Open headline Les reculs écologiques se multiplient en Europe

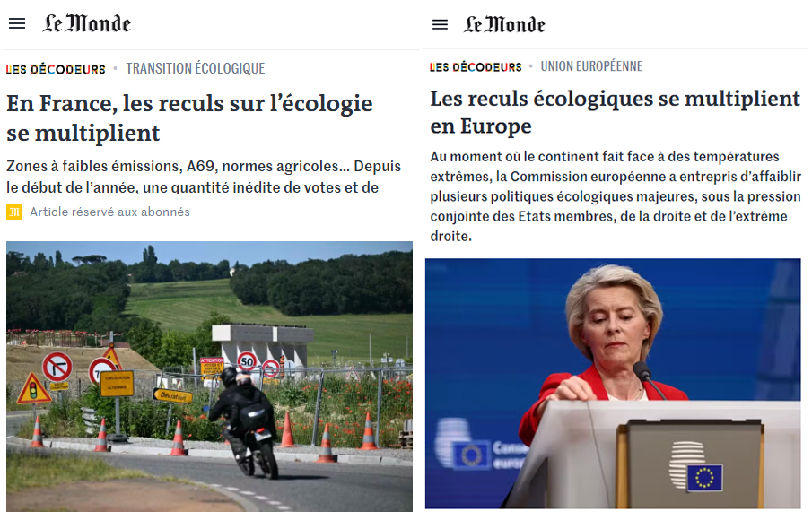tap(616, 112)
